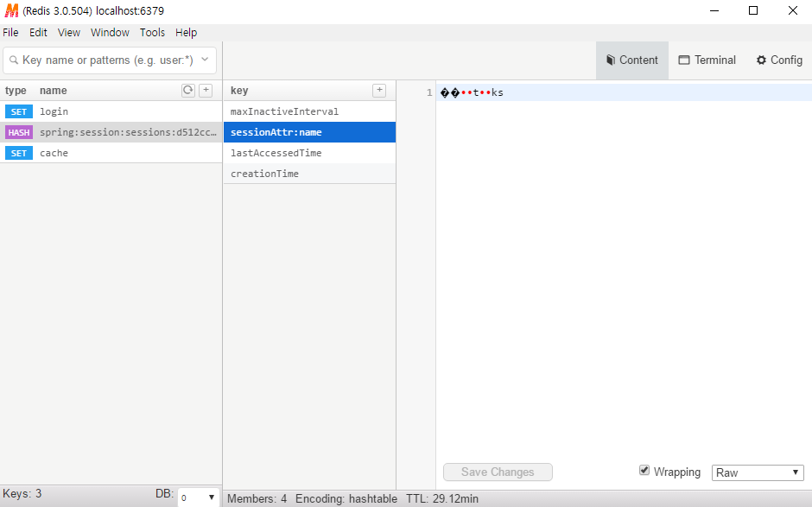This screenshot has width=812, height=507.
Task: Minimize the Medis window
Action: pos(714,10)
